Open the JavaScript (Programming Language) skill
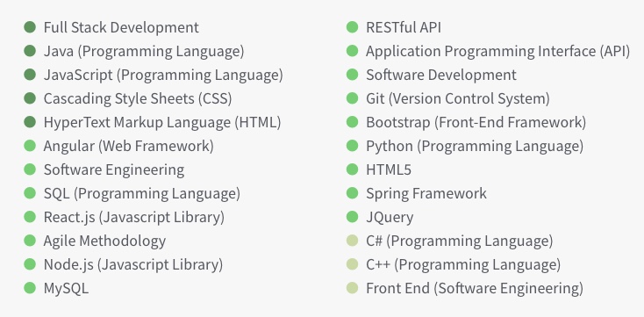The height and width of the screenshot is (317, 644). pyautogui.click(x=163, y=76)
